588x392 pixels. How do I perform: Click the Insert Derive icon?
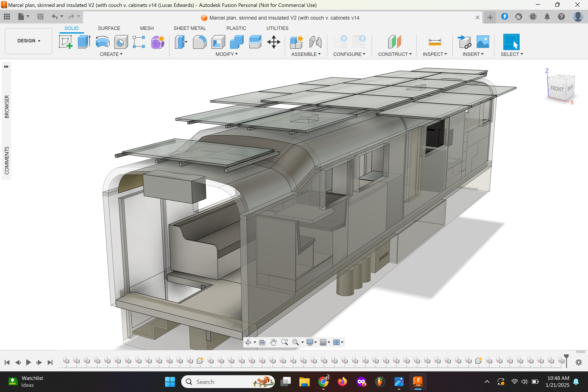coord(465,42)
